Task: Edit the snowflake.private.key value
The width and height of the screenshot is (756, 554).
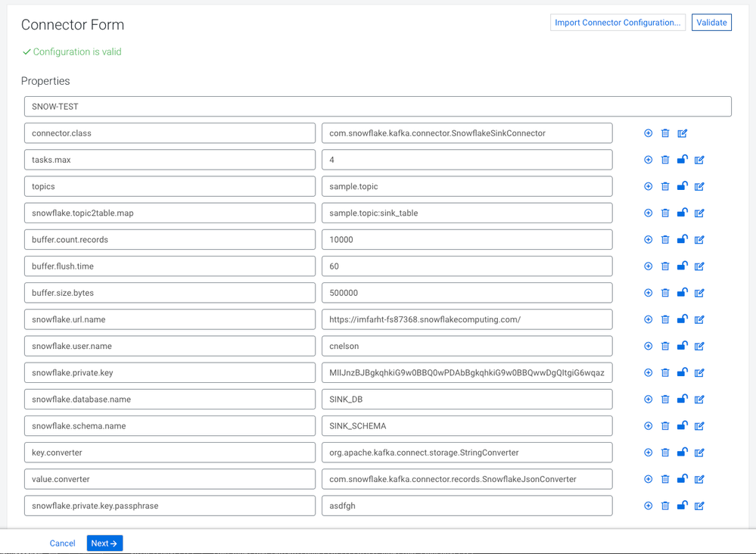Action: [x=699, y=372]
